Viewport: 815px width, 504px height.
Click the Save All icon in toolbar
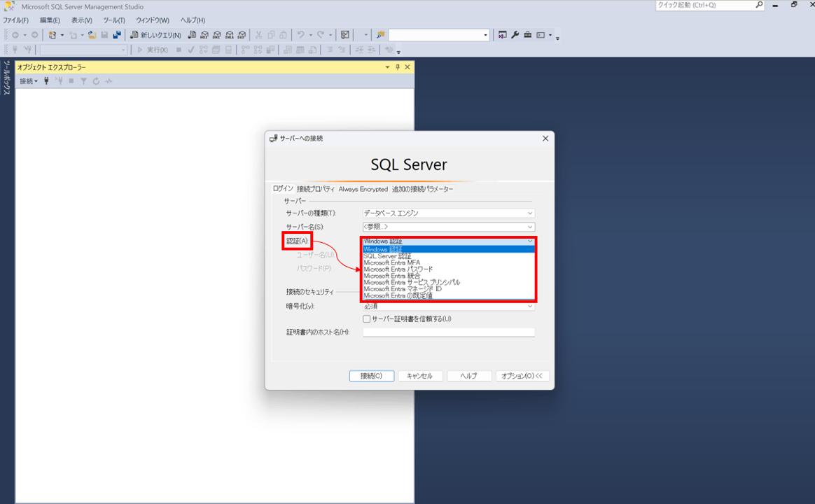(x=117, y=35)
